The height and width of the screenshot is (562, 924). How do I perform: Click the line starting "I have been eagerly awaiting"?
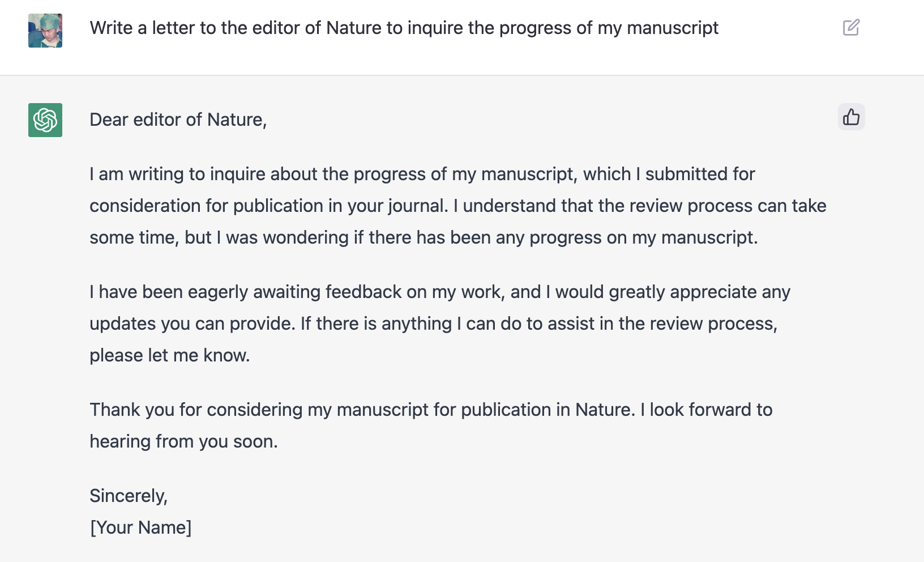pos(439,292)
